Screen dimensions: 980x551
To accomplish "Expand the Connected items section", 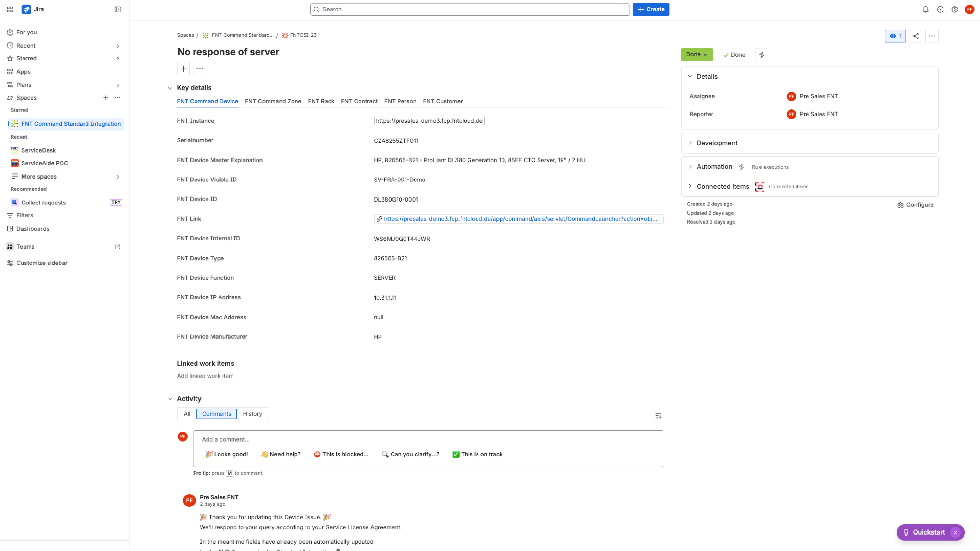I will coord(690,186).
